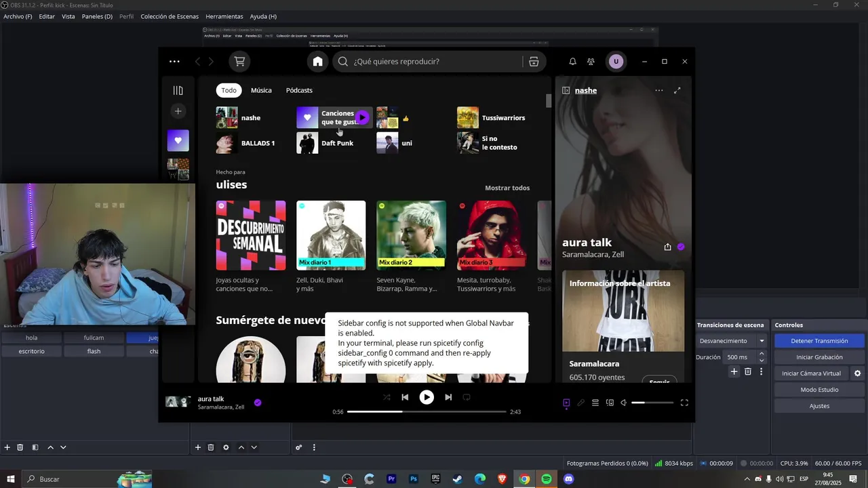Click Iniciar Grabación button
Viewport: 868px width, 488px height.
pos(819,357)
